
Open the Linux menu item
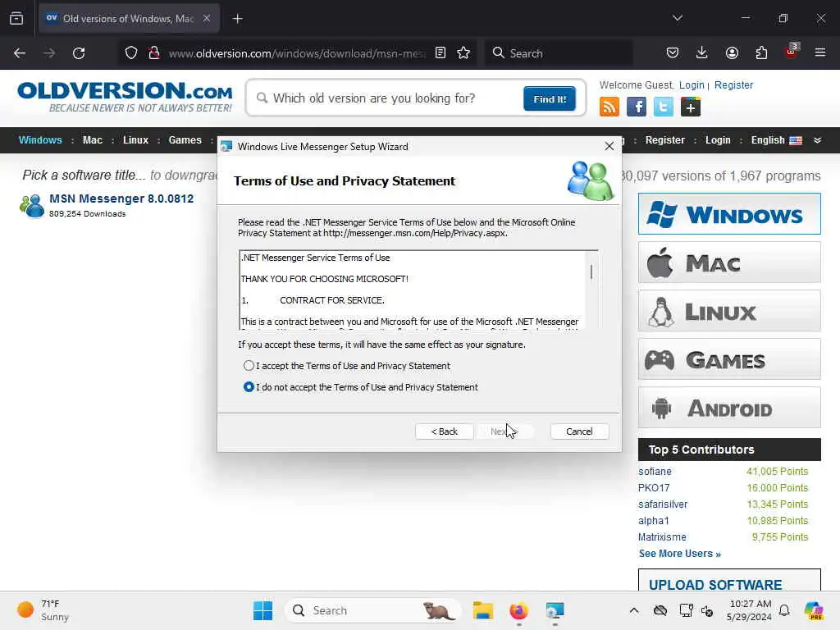click(x=135, y=140)
